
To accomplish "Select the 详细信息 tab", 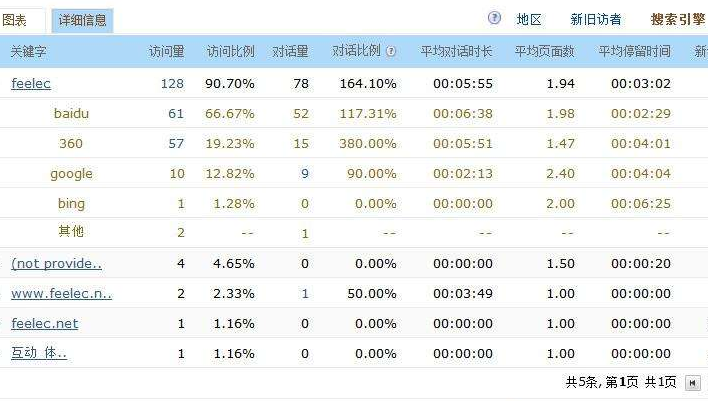I will tap(82, 19).
